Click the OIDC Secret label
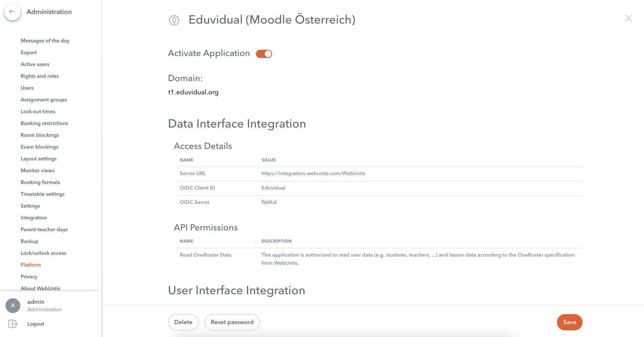644x337 pixels. 194,202
